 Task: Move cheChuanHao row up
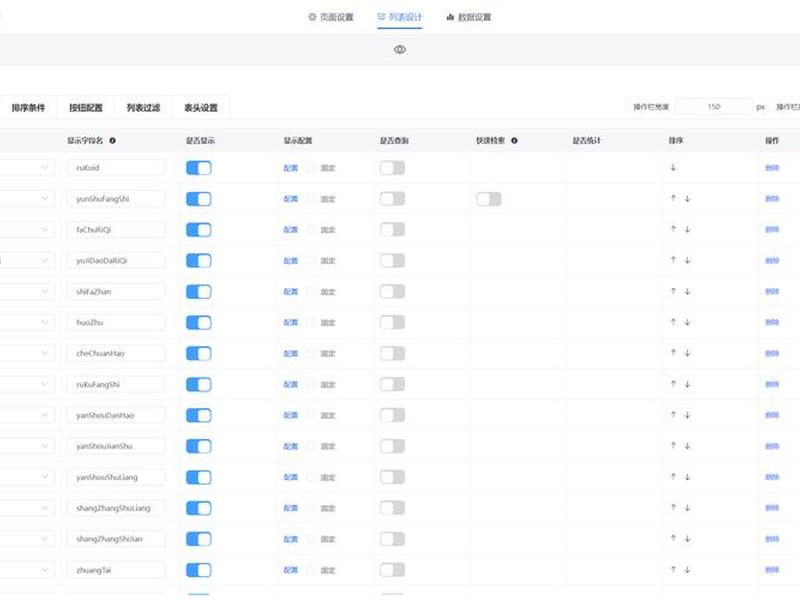click(x=673, y=354)
